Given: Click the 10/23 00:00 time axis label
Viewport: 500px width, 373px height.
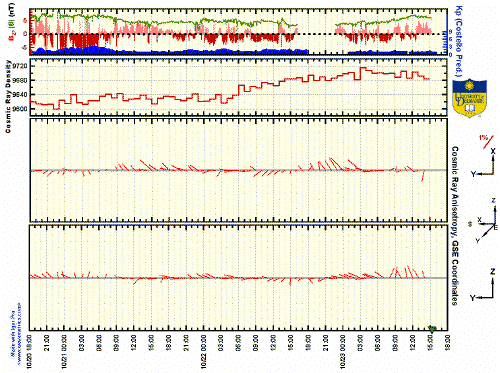Looking at the screenshot, I should 342,351.
